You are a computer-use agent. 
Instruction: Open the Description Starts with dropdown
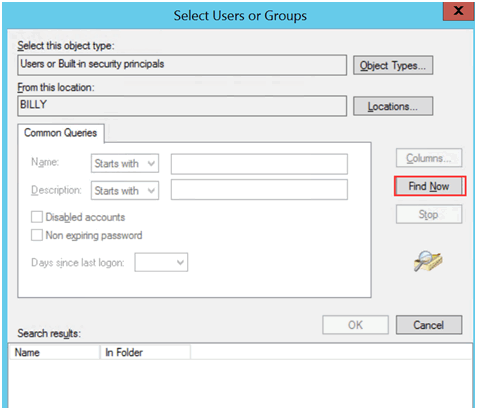125,191
